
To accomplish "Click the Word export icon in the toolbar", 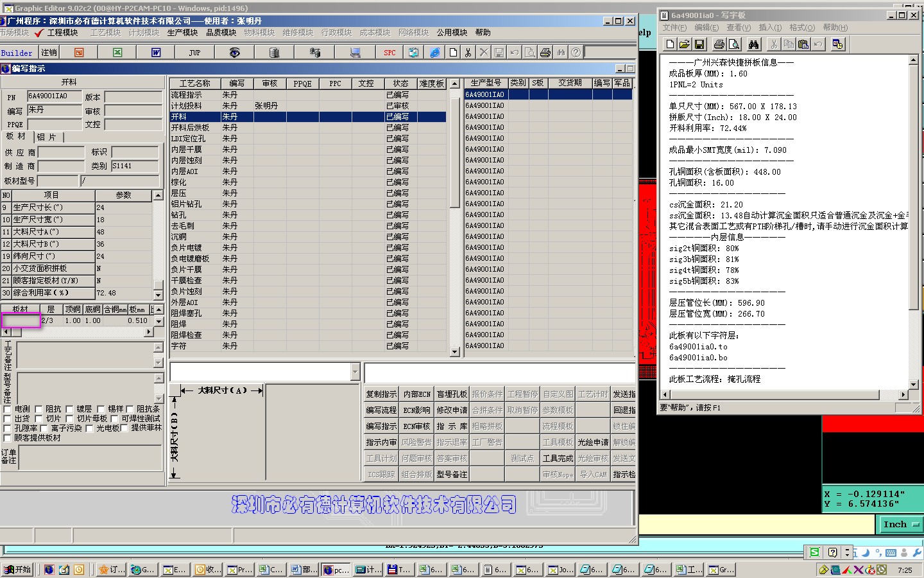I will [x=156, y=53].
